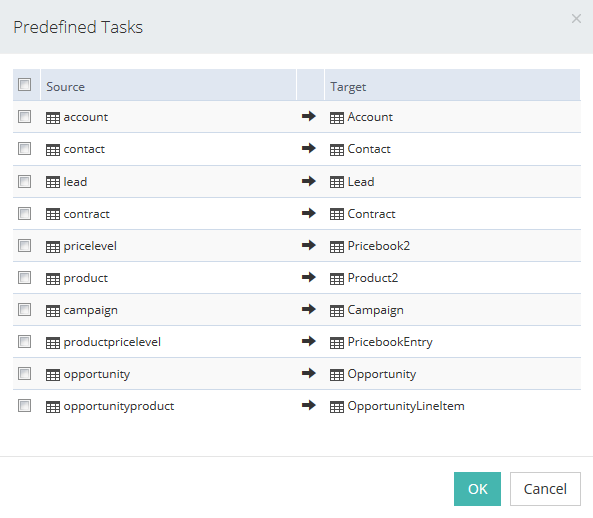
Task: Click table icon beside target Opportunity
Action: click(337, 375)
